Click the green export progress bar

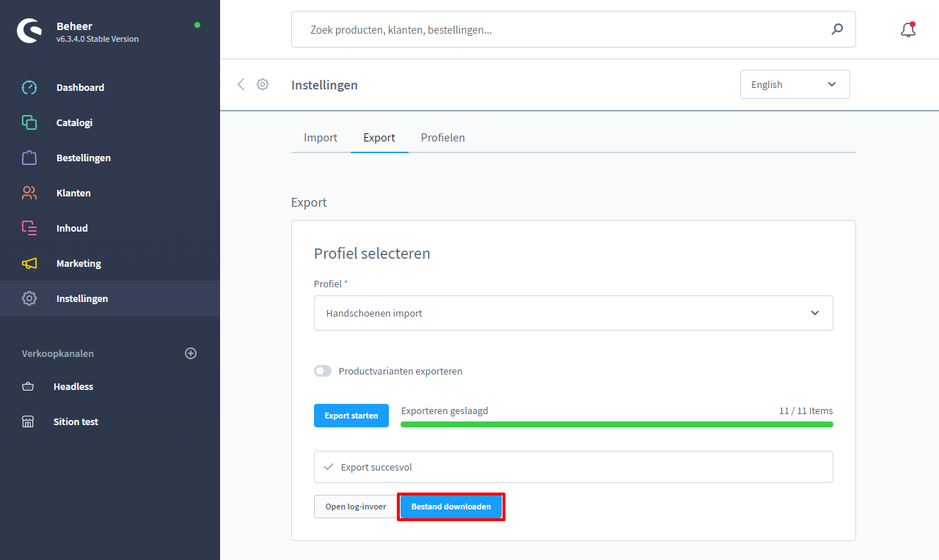click(x=616, y=424)
